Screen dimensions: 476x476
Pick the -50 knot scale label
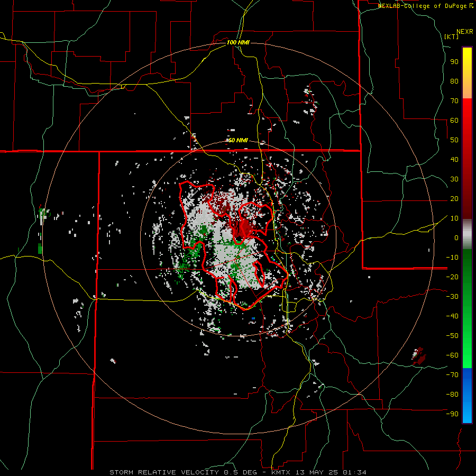[x=452, y=336]
